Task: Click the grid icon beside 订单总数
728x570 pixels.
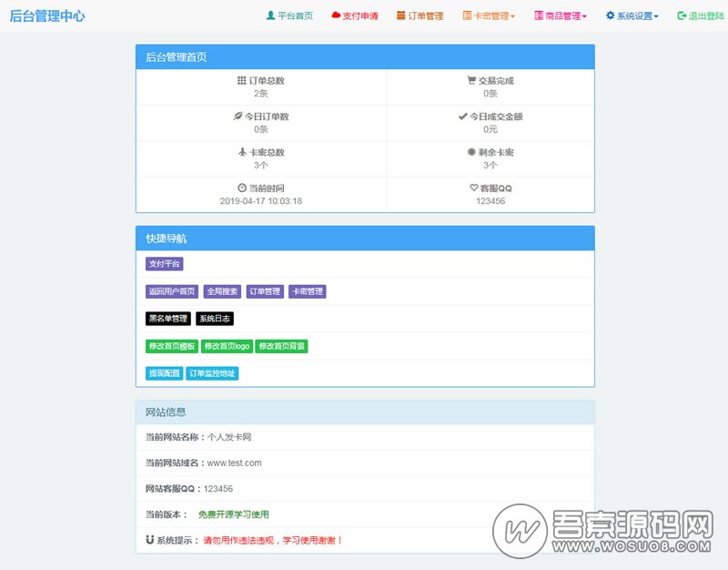Action: pyautogui.click(x=242, y=81)
